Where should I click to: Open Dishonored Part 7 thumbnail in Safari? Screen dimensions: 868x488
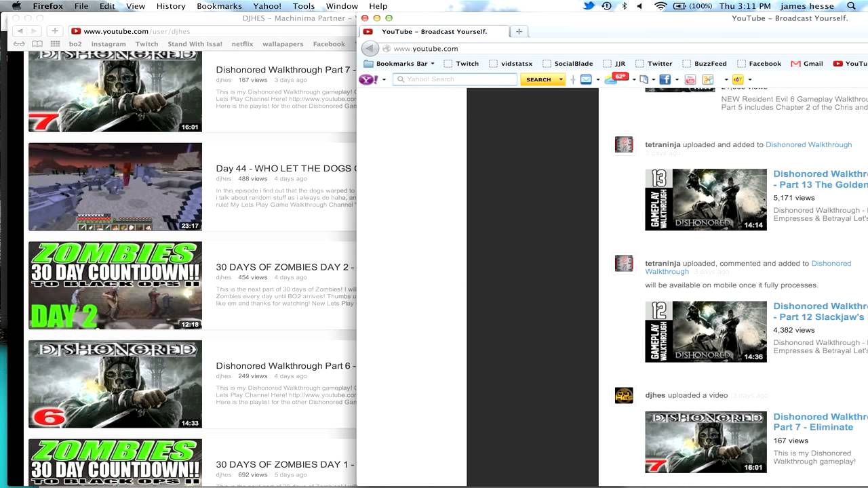point(115,91)
